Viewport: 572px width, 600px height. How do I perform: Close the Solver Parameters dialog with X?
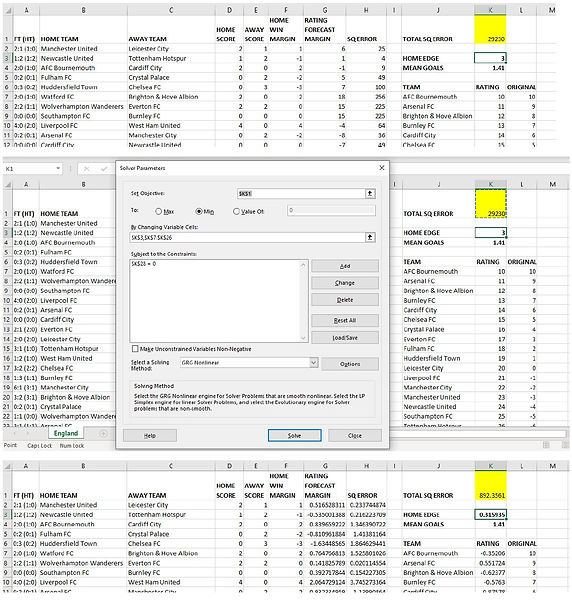[381, 168]
